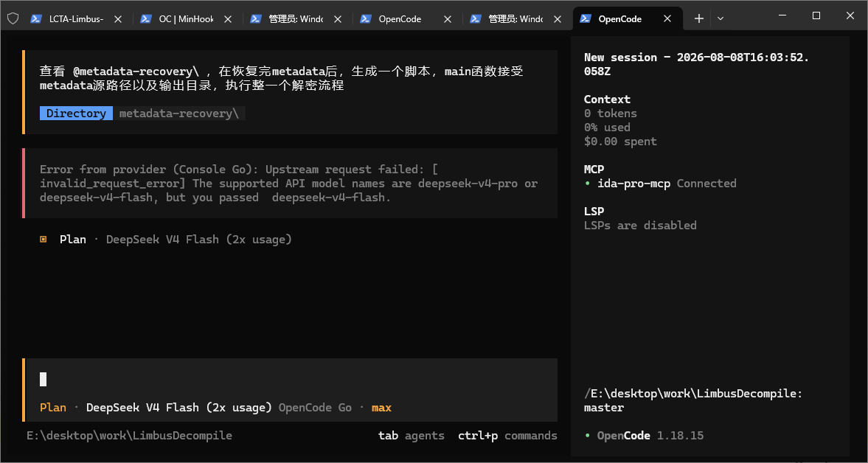Click the Plan · DeepSeek V4 Flash message line
This screenshot has height=463, width=868.
165,240
